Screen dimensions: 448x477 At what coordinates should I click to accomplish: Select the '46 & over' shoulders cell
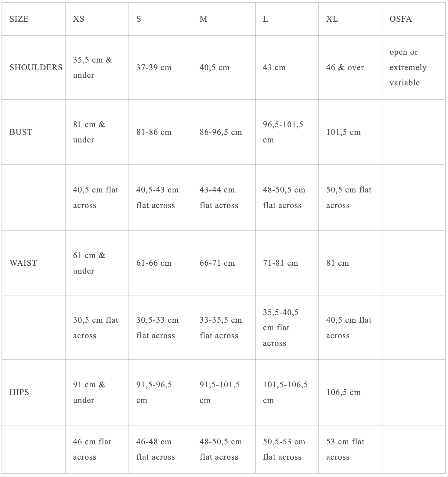(x=345, y=67)
